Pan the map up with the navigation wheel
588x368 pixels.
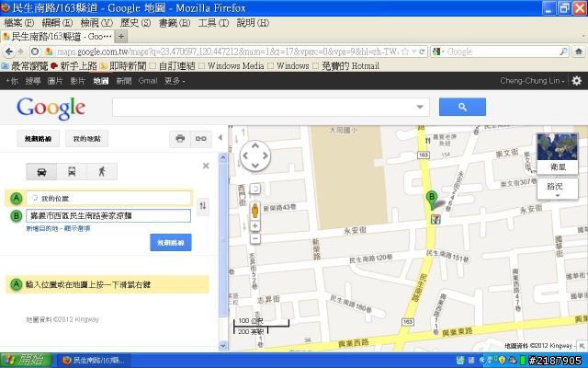click(255, 145)
